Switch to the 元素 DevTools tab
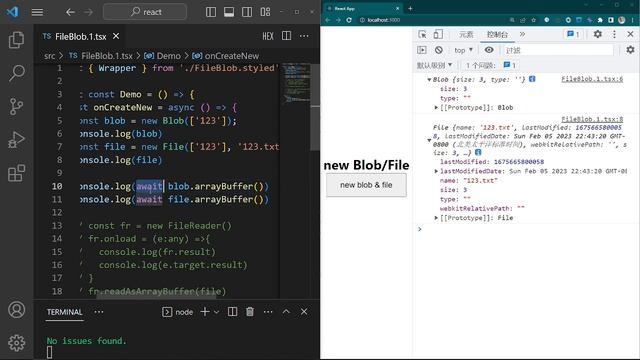Screen dimensions: 640x360 (466, 35)
